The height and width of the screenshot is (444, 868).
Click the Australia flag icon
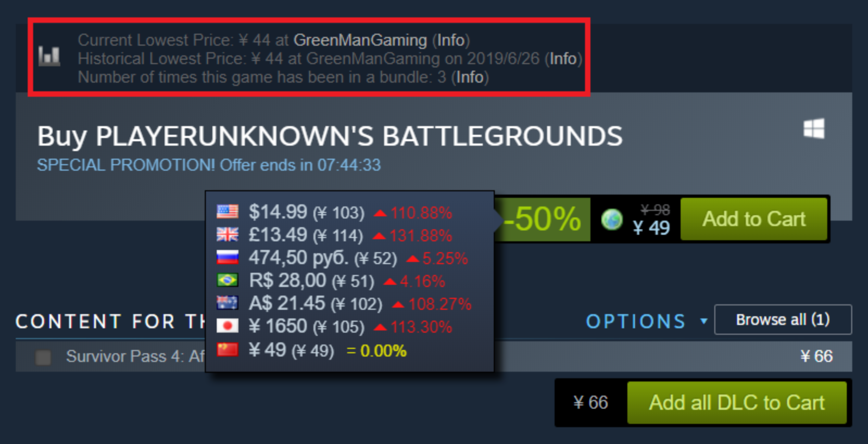coord(227,303)
